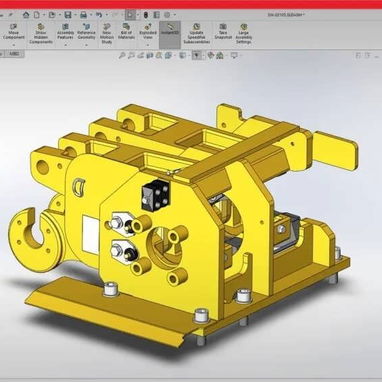The width and height of the screenshot is (382, 382).
Task: Open the file properties icon
Action: pos(156,15)
